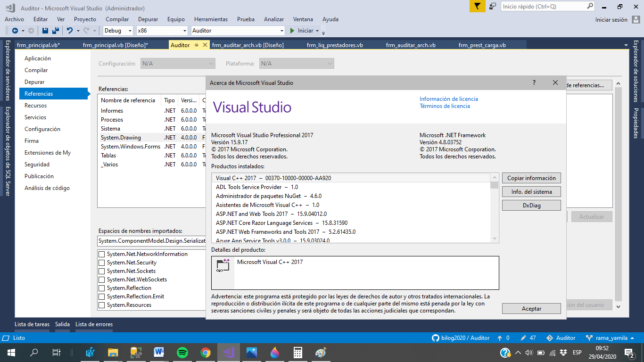Image resolution: width=644 pixels, height=362 pixels.
Task: Close the Acerca de Microsoft Visual Studio dialog
Action: (x=555, y=82)
